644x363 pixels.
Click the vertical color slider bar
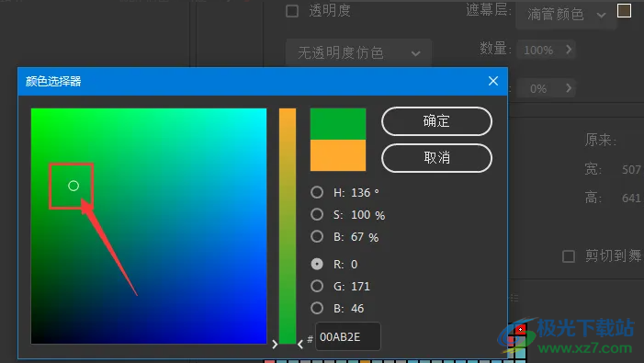[288, 226]
